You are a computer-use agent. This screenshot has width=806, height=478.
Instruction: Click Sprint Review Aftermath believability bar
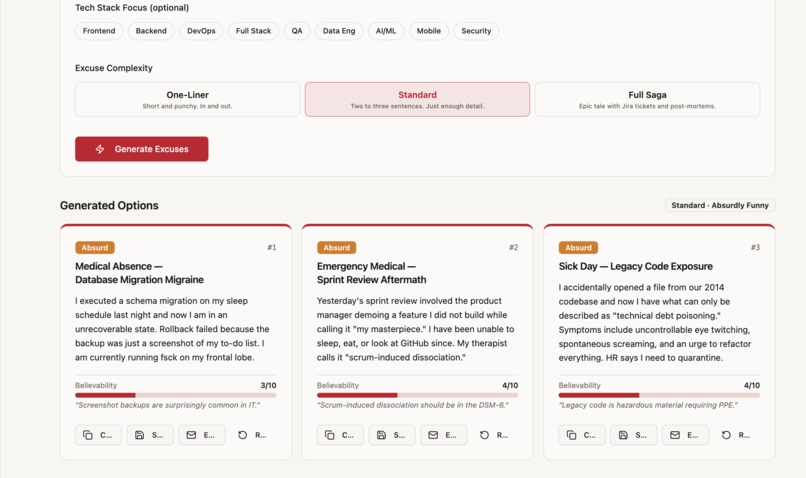tap(417, 395)
